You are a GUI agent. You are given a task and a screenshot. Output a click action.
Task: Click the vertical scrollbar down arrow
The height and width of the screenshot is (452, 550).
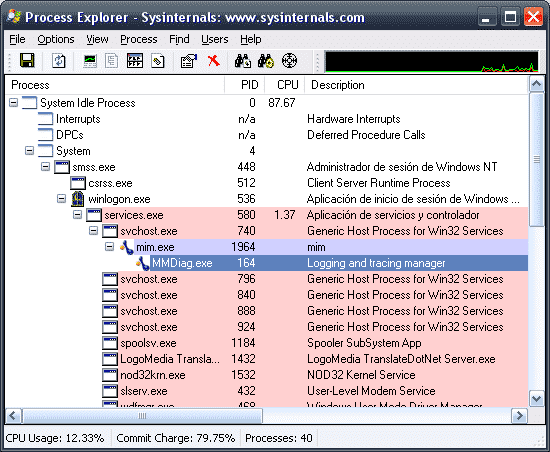(536, 399)
